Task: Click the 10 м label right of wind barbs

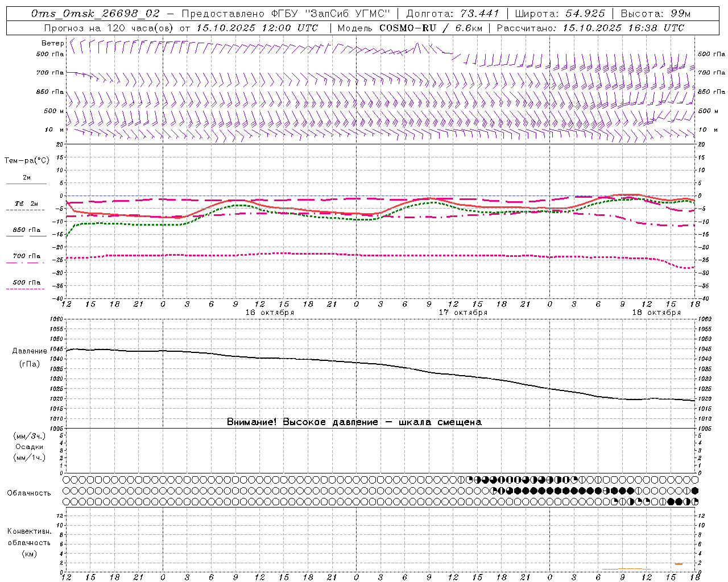Action: coord(708,130)
